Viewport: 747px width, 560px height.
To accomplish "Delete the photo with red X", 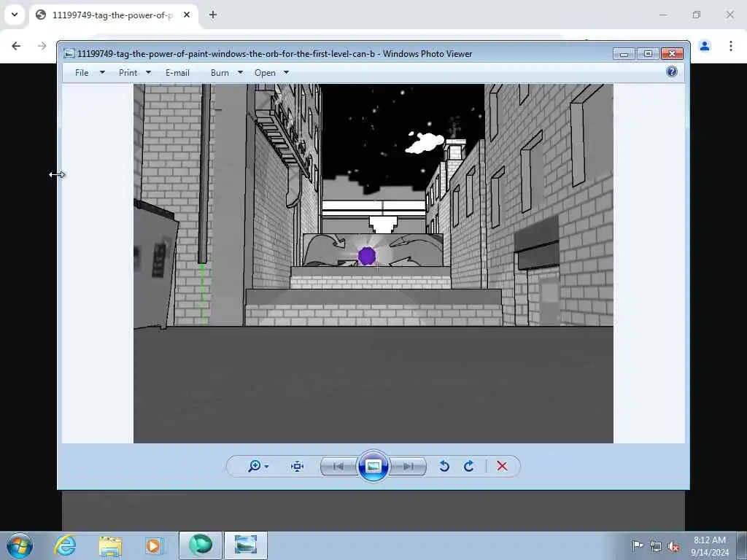I will click(502, 466).
